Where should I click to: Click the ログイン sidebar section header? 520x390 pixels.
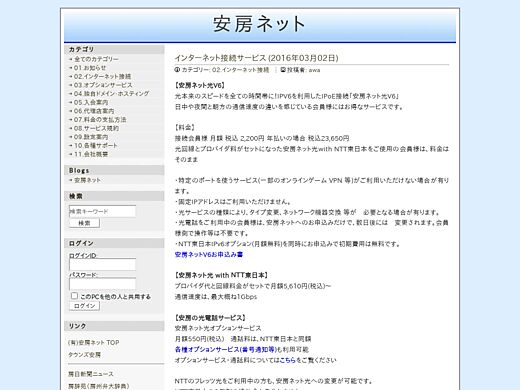click(114, 243)
